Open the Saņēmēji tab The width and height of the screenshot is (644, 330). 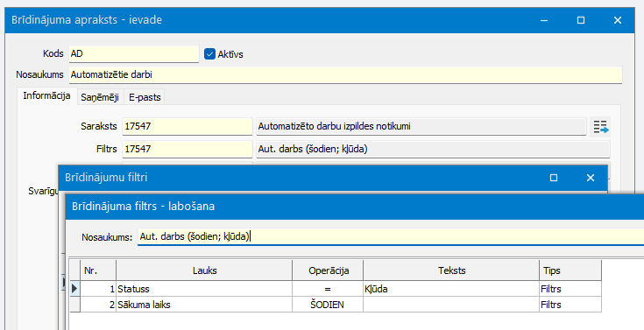coord(100,98)
